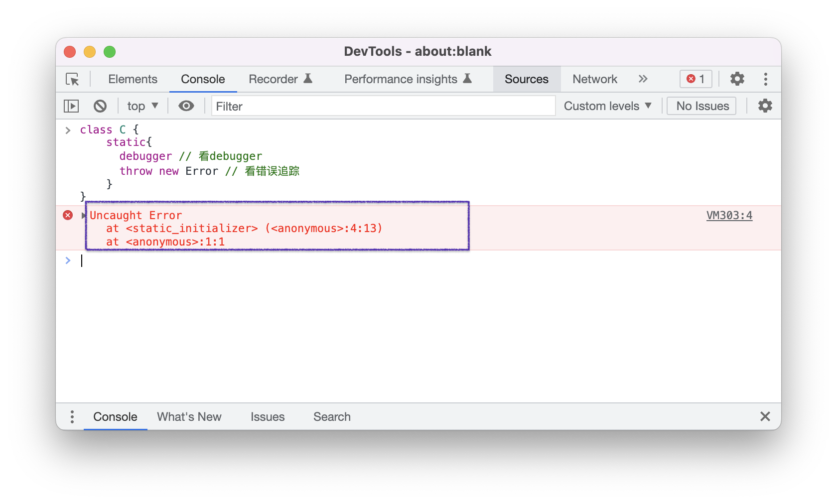Click the red error icon beside Uncaught Error

(x=68, y=215)
